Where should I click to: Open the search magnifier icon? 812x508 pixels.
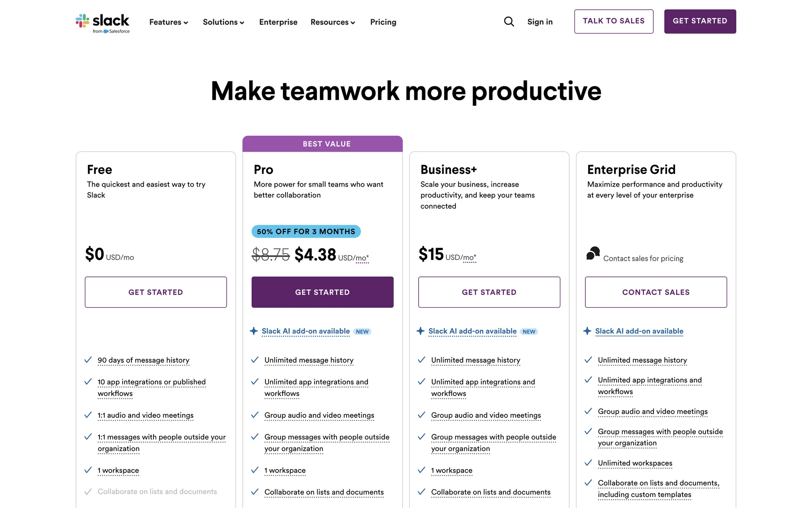click(509, 22)
